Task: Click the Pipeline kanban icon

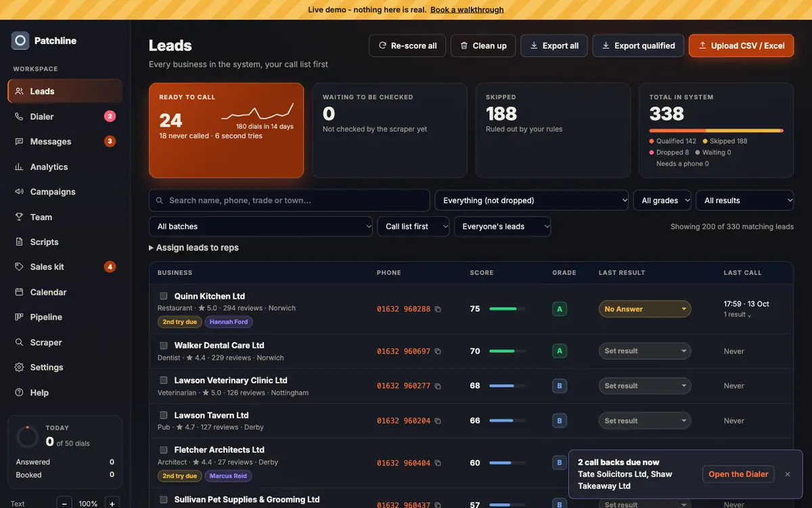Action: 19,317
